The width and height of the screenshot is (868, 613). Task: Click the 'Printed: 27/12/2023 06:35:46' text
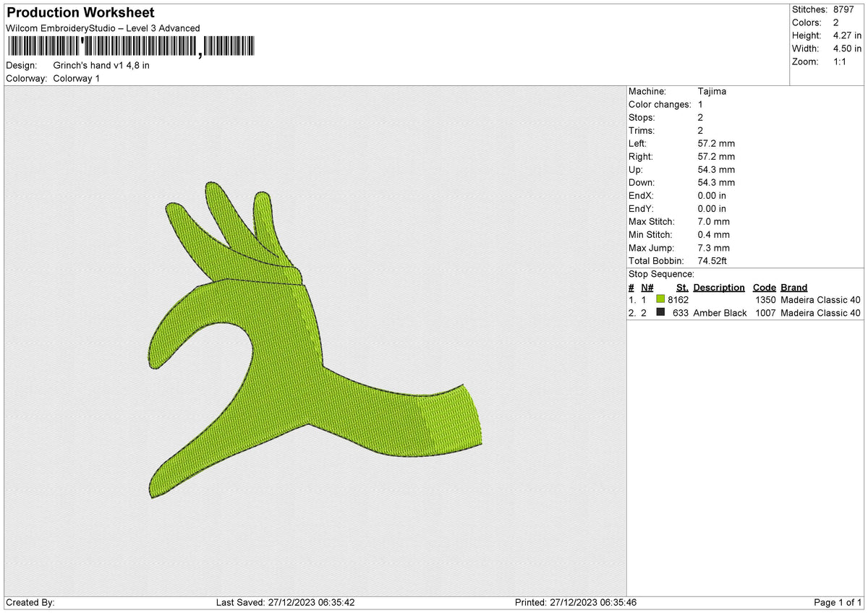pos(576,602)
